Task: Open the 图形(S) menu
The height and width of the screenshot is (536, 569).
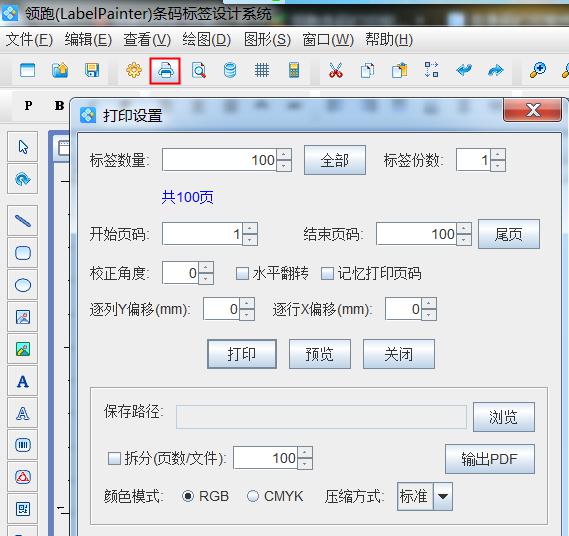Action: [x=267, y=39]
